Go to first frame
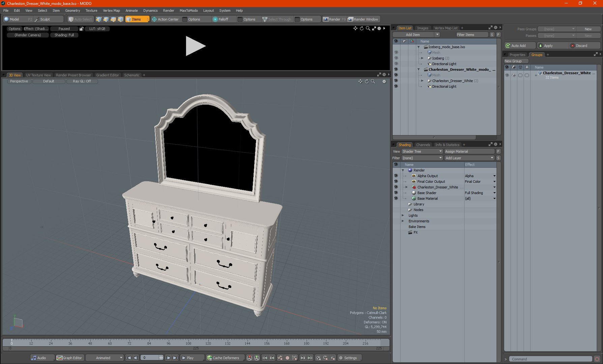The image size is (603, 364). (128, 358)
